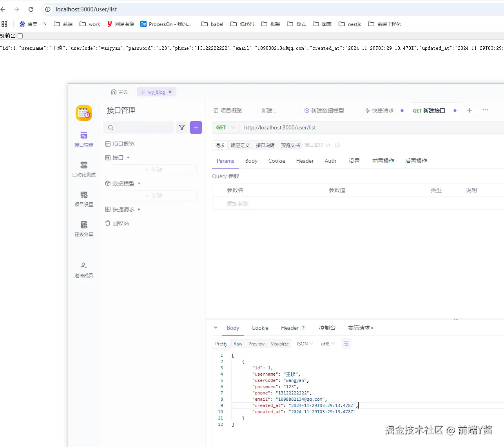Image resolution: width=504 pixels, height=447 pixels.
Task: Open the 回收站 recycle bin
Action: pos(117,223)
